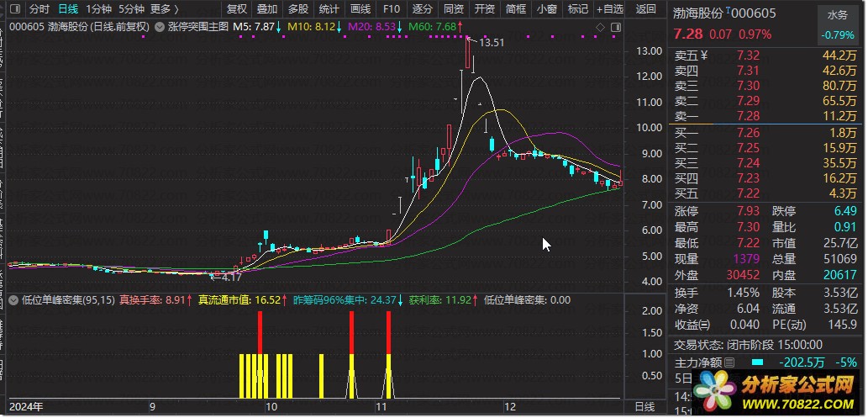Add stock via +自选 button
The image size is (868, 418).
(610, 9)
